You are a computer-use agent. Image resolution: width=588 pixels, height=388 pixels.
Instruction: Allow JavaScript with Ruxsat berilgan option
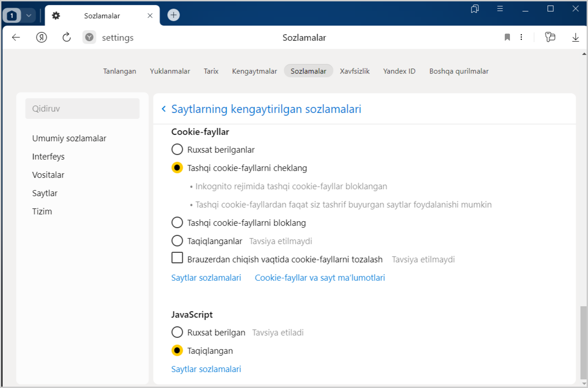[x=177, y=332]
